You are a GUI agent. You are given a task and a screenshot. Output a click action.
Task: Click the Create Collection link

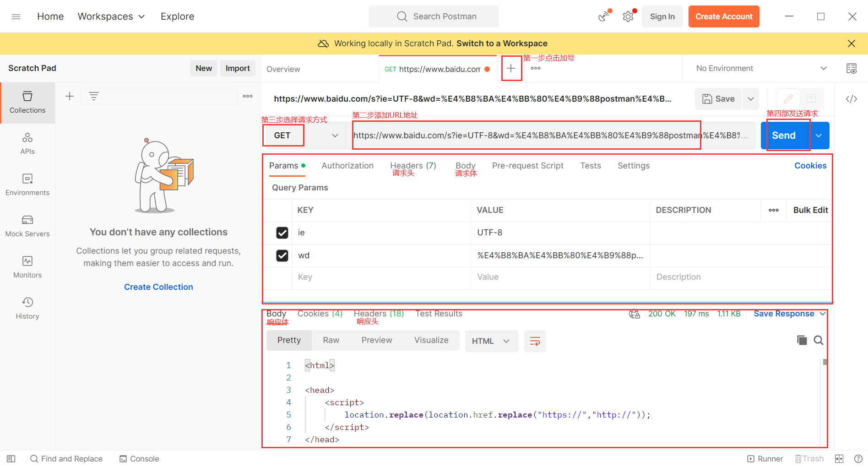click(x=158, y=287)
